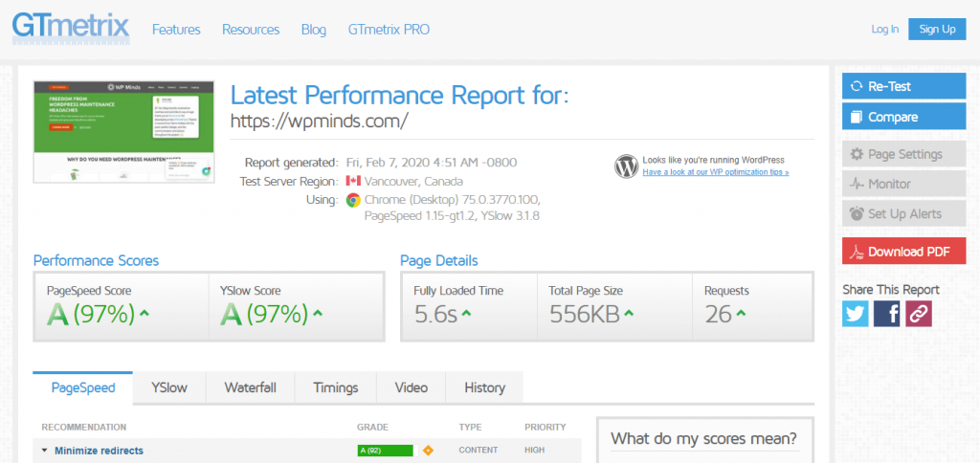980x463 pixels.
Task: Click Set Up Alerts button
Action: click(x=903, y=213)
